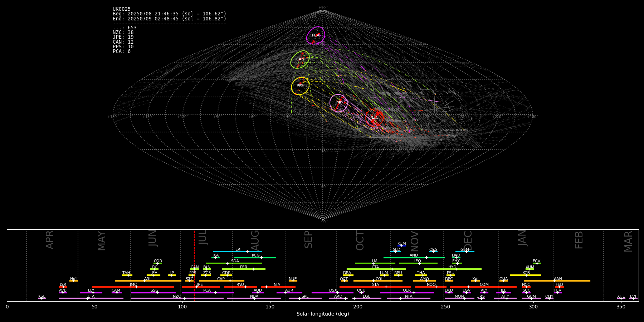Screen dimensions: 644x322
Task: Click the FEB month label in timeline
Action: [x=579, y=240]
